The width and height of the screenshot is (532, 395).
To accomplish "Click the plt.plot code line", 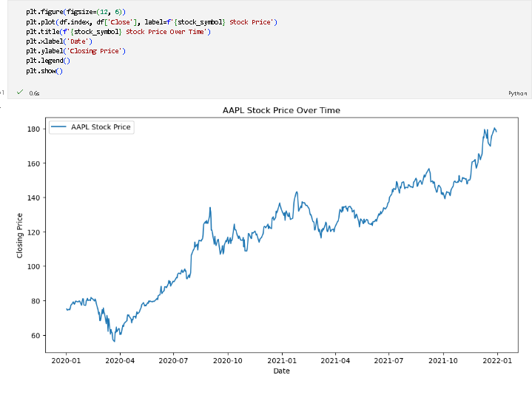I will click(x=152, y=22).
